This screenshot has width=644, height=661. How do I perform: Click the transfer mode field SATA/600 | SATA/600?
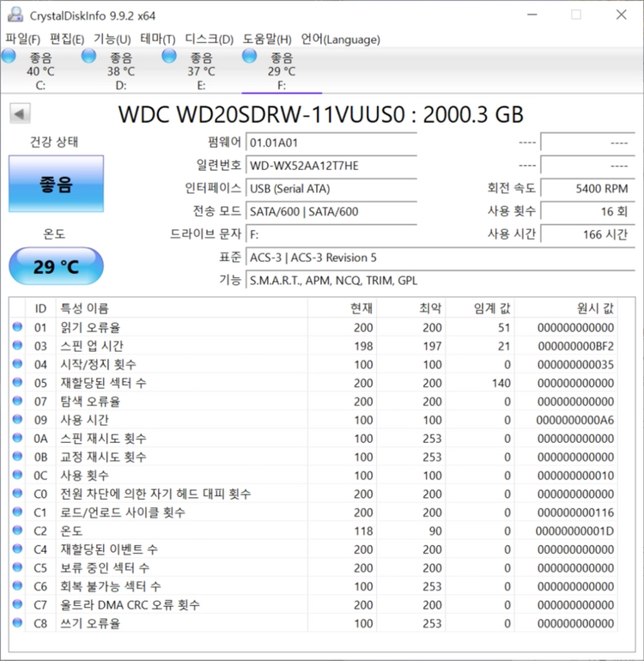[x=331, y=211]
